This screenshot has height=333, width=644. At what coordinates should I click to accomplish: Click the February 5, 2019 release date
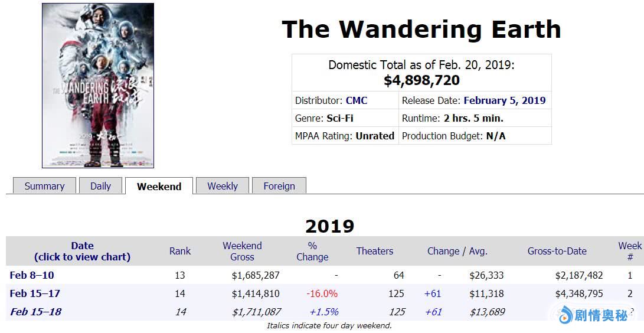coord(504,100)
